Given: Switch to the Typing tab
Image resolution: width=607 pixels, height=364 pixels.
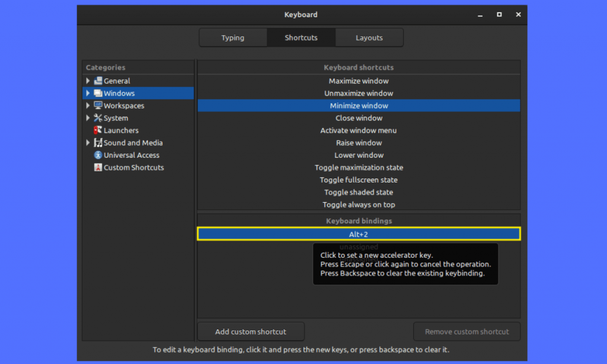Looking at the screenshot, I should click(x=233, y=37).
